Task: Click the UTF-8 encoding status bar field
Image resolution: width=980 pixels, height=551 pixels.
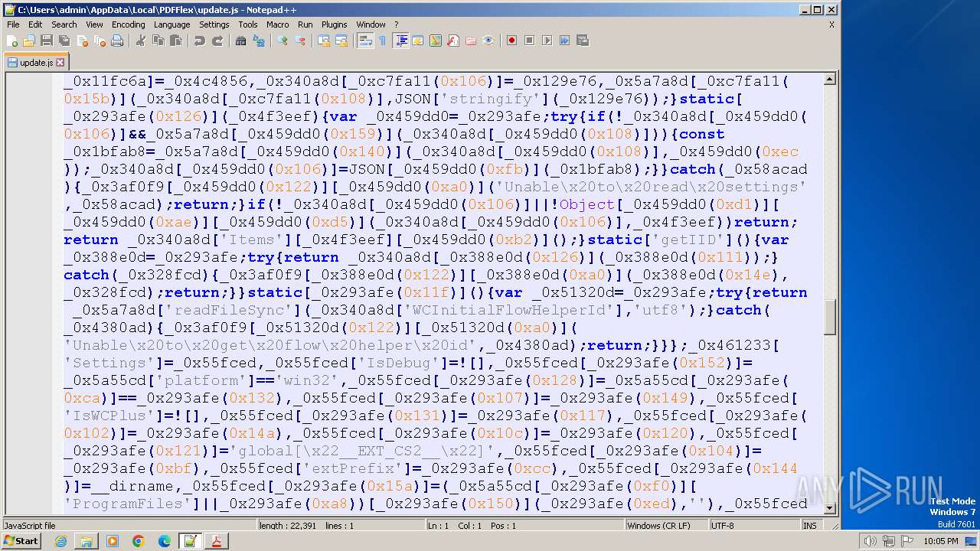Action: [x=754, y=526]
